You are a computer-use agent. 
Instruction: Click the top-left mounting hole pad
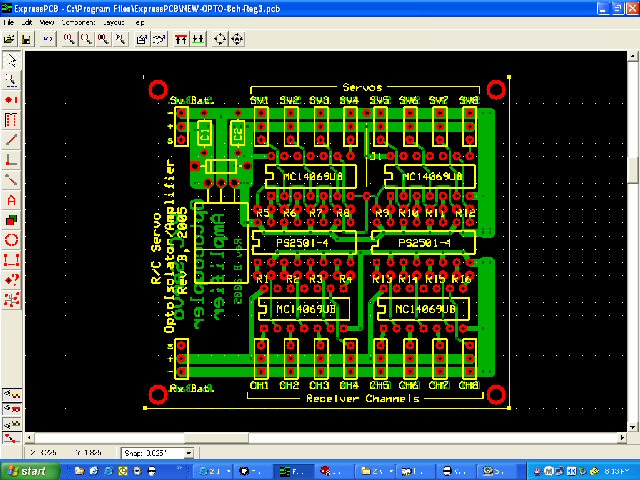click(158, 90)
